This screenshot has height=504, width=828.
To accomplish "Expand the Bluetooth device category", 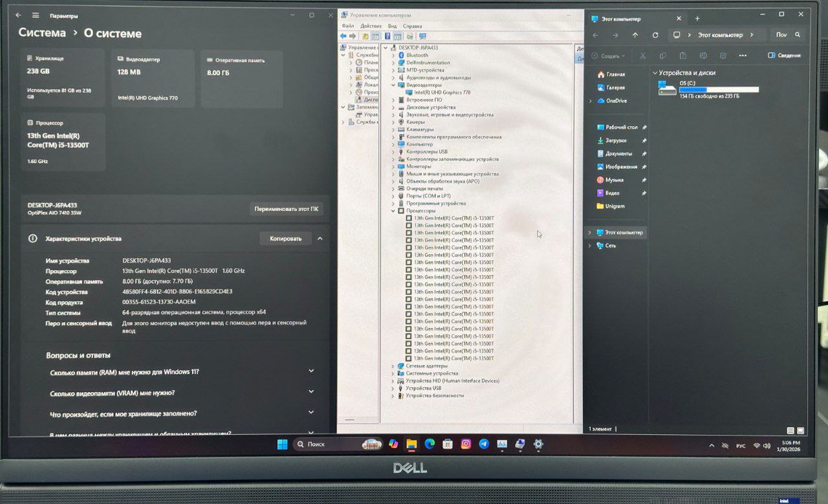I will click(x=393, y=56).
